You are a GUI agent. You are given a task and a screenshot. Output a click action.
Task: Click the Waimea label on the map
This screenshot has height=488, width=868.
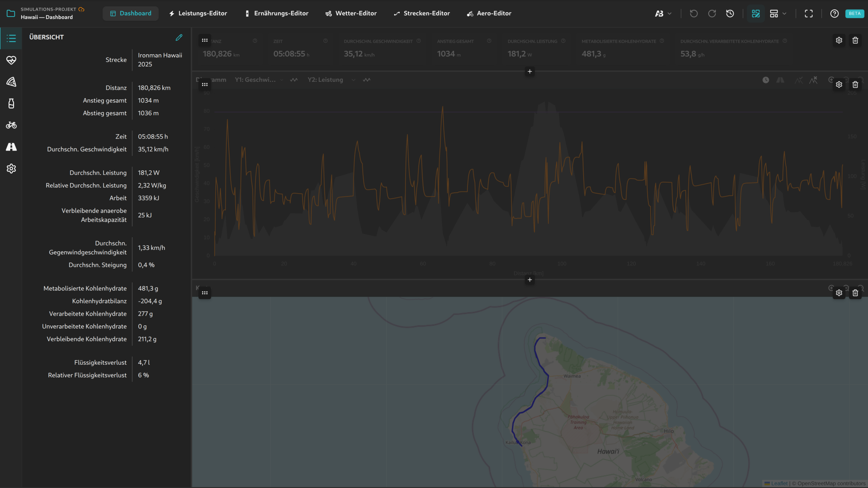[572, 376]
